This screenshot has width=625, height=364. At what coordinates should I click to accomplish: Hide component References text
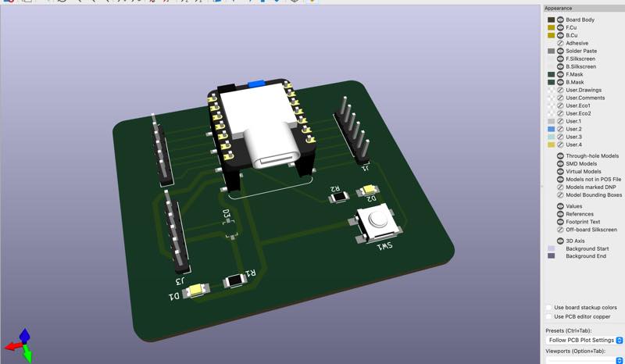click(560, 214)
